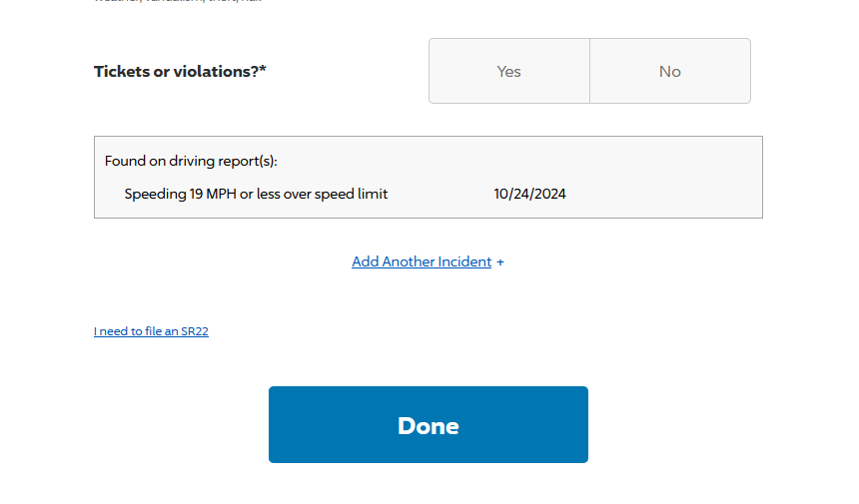This screenshot has height=504, width=859.
Task: Hit the plus sign to add incident
Action: point(500,262)
